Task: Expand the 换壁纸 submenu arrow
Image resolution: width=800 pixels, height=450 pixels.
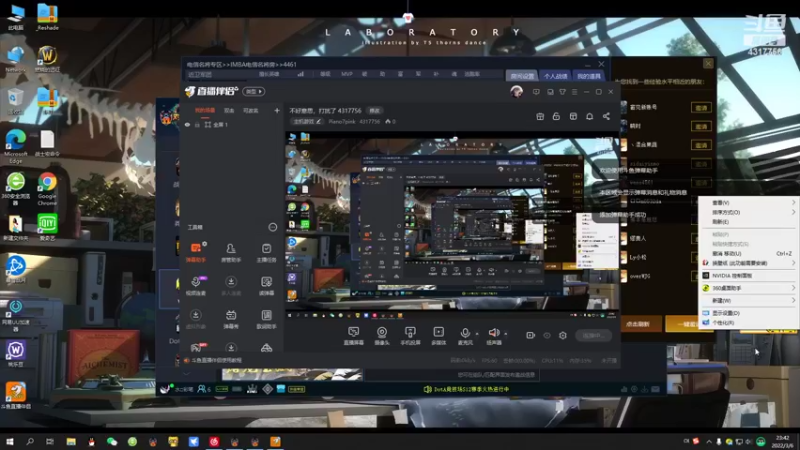Action: point(793,263)
